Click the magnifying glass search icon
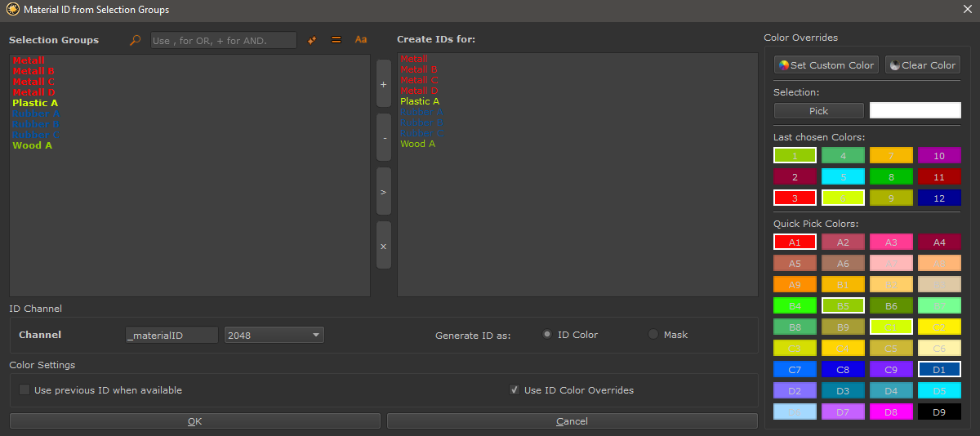The height and width of the screenshot is (436, 980). (x=136, y=40)
